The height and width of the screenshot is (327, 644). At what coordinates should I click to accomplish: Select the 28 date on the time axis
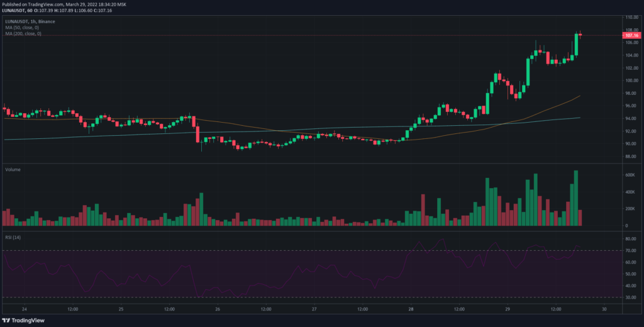411,309
